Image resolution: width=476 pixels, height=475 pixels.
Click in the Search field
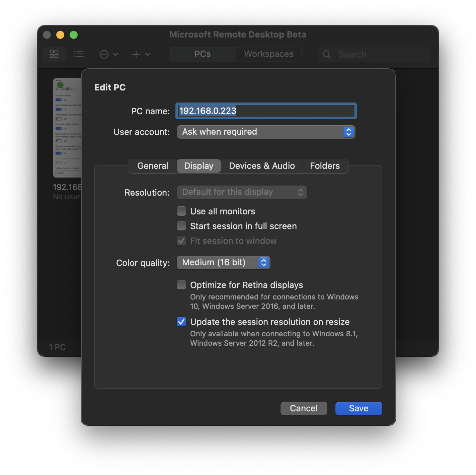pyautogui.click(x=374, y=54)
